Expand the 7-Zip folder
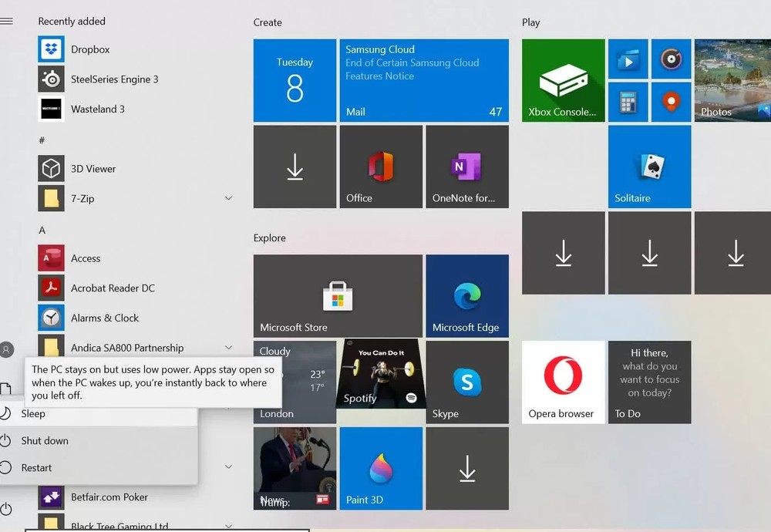 (x=229, y=198)
